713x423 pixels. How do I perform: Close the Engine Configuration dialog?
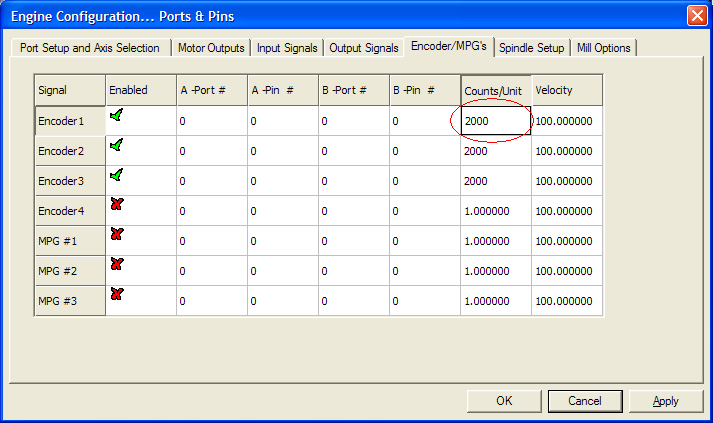697,15
